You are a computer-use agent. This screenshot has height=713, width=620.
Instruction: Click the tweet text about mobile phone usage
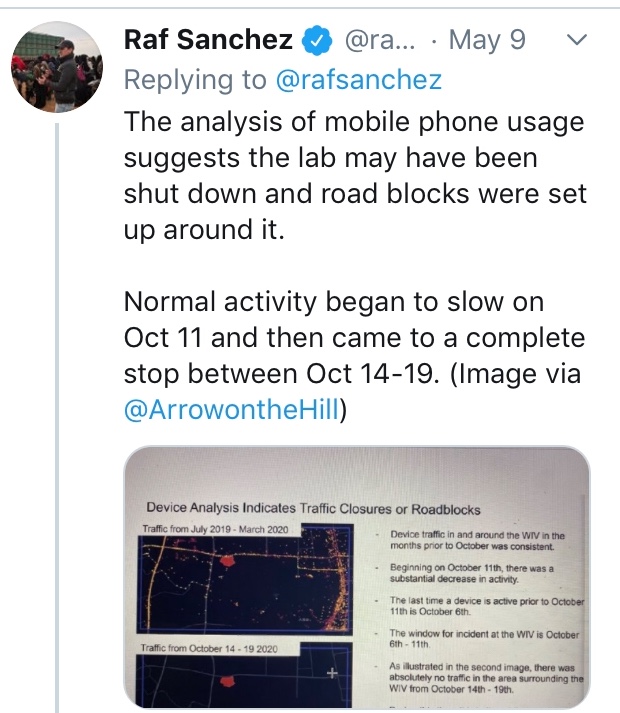[355, 176]
